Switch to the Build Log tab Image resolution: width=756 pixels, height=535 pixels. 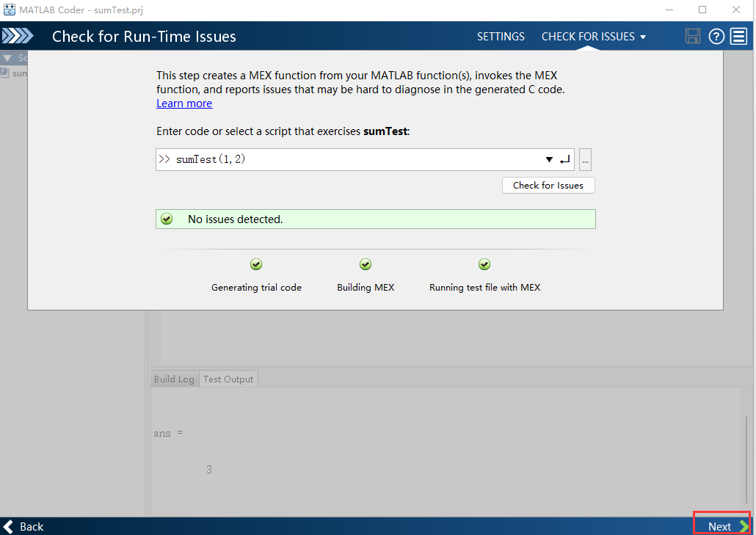tap(174, 379)
